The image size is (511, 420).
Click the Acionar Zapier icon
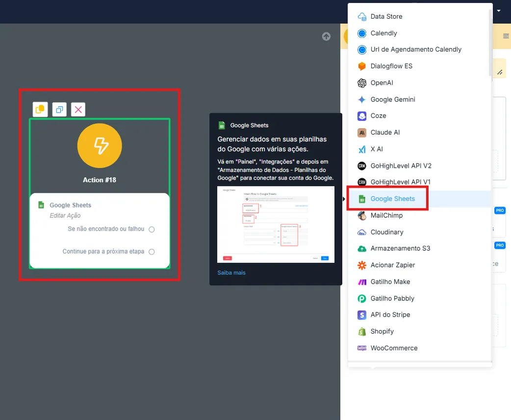(x=362, y=265)
